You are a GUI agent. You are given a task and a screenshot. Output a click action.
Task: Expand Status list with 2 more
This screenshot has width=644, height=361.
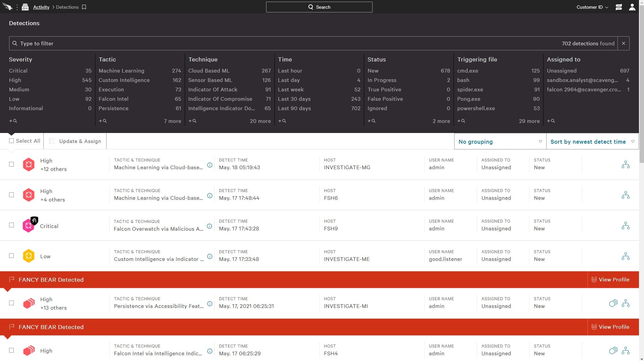click(x=441, y=121)
